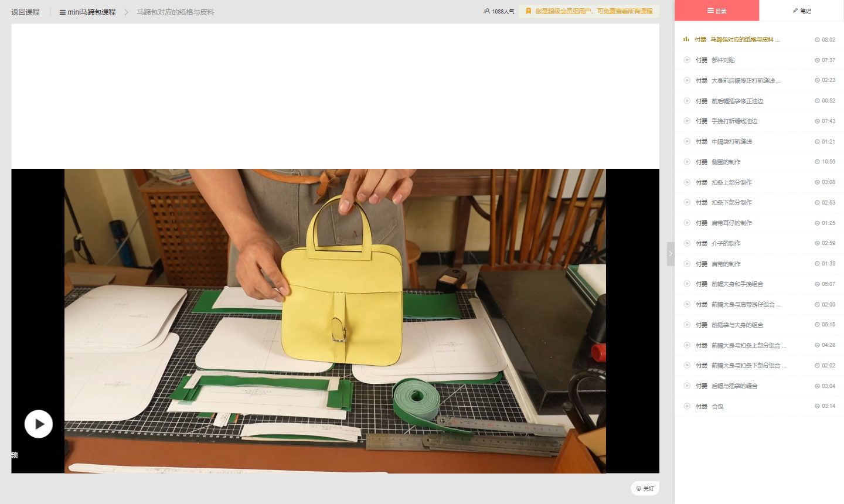Screen dimensions: 844x504
Task: Click the play icon beside 前后幅插袋修正油边
Action: point(687,101)
